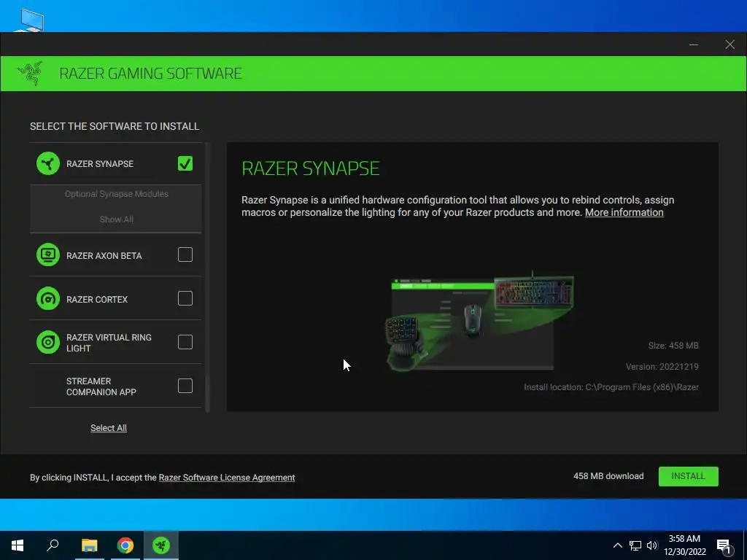
Task: Open the notification center icon
Action: [x=724, y=546]
